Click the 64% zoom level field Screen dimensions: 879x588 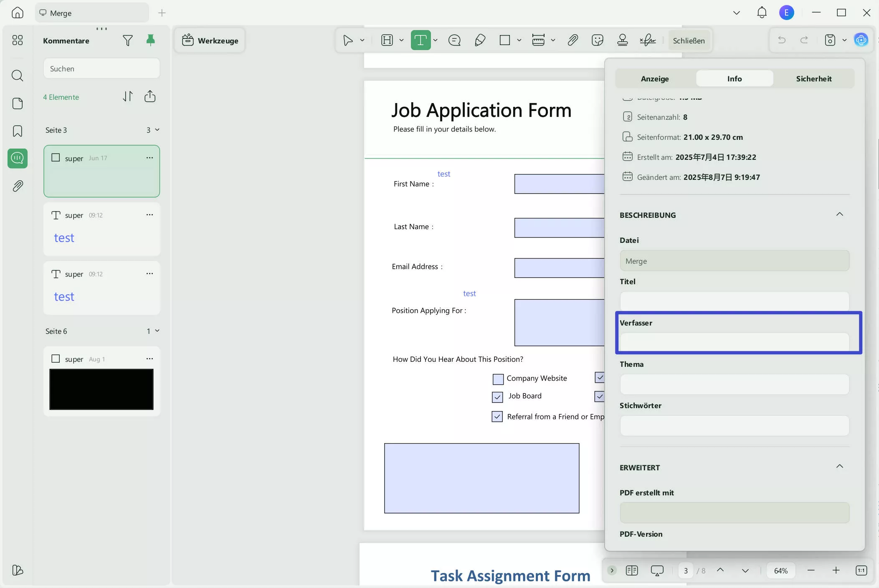781,570
